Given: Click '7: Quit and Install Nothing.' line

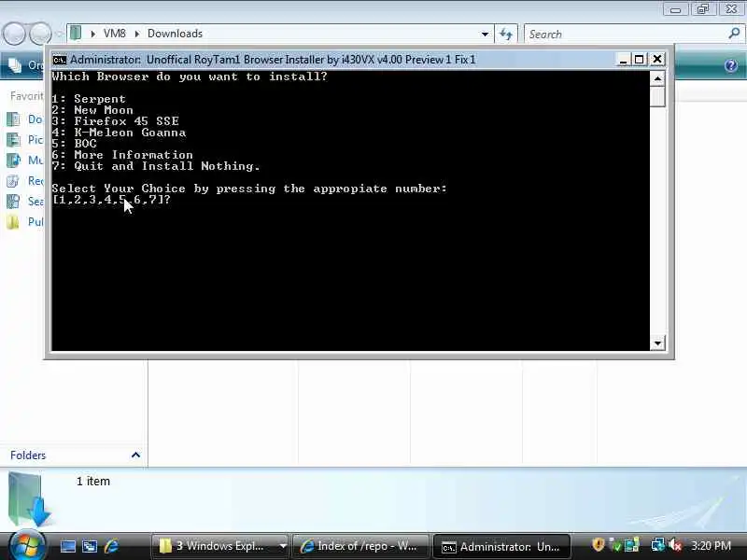Looking at the screenshot, I should click(x=156, y=166).
